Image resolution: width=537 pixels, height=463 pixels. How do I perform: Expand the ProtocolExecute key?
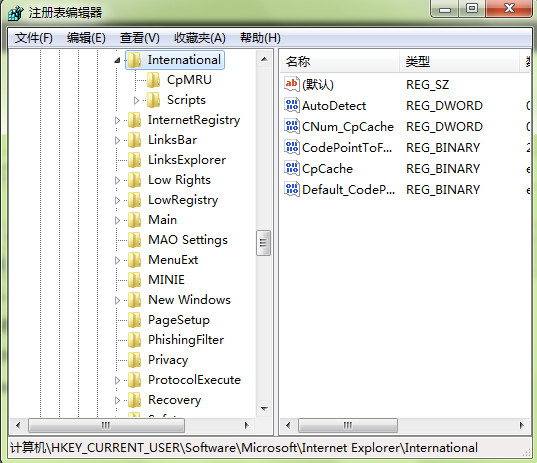(x=117, y=380)
